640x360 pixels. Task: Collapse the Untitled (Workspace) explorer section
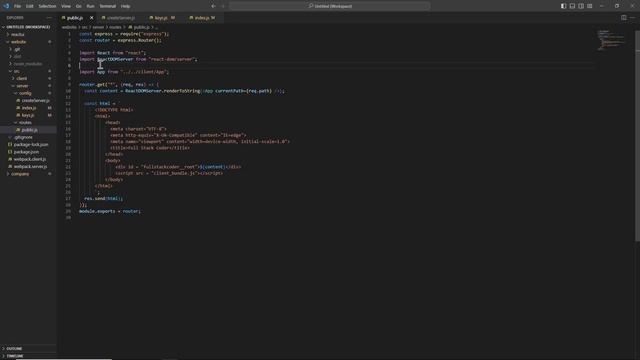[27, 27]
